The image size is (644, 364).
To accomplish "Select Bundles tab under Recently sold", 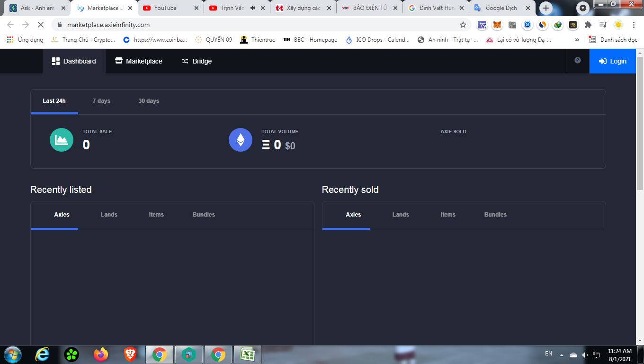I will pyautogui.click(x=495, y=215).
